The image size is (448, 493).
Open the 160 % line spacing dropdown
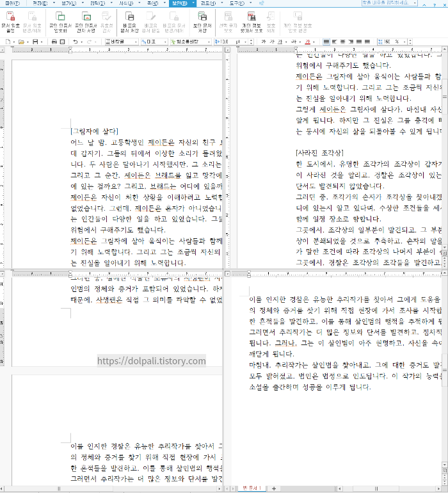(x=404, y=42)
